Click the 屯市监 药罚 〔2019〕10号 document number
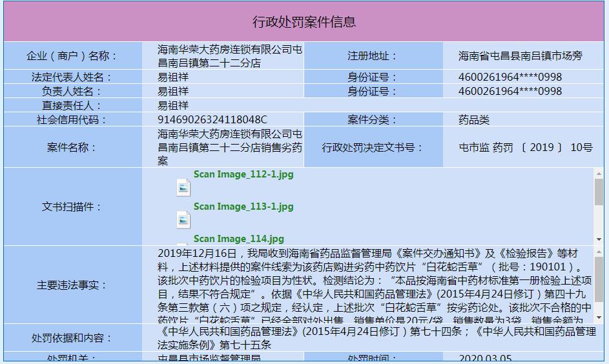609x364 pixels. pos(526,147)
